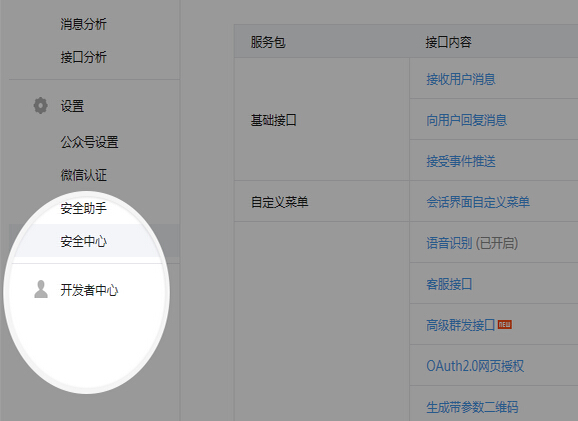
Task: Open the 高级群发接口 link
Action: click(460, 325)
